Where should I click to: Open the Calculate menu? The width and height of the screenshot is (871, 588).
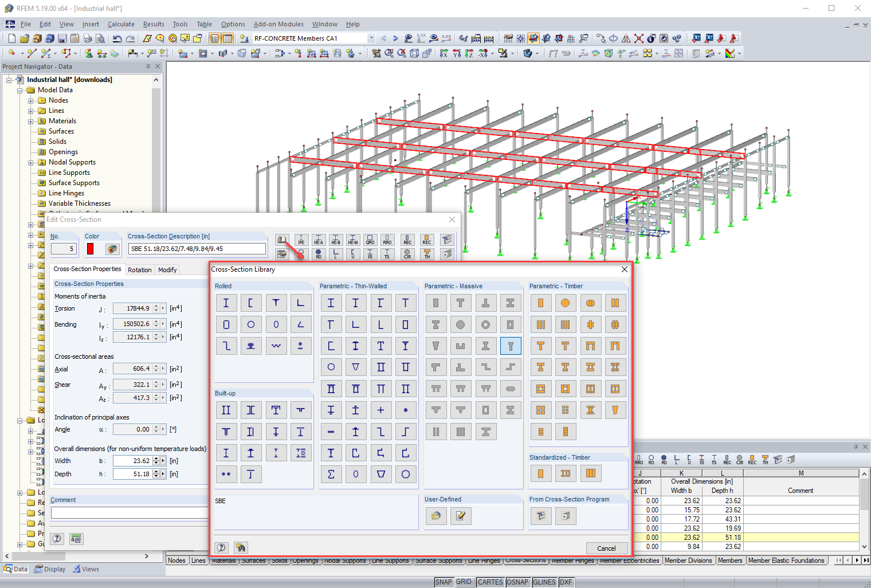pyautogui.click(x=121, y=24)
